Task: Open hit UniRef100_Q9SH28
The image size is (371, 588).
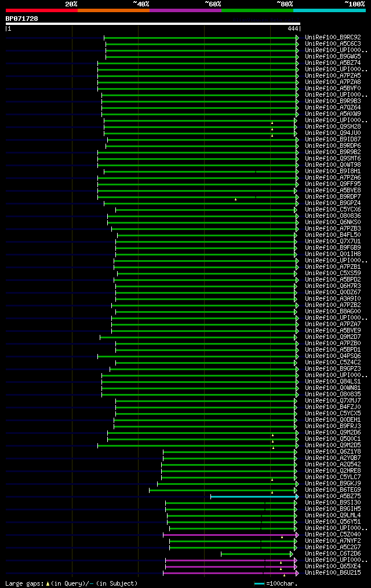Action: pos(333,127)
